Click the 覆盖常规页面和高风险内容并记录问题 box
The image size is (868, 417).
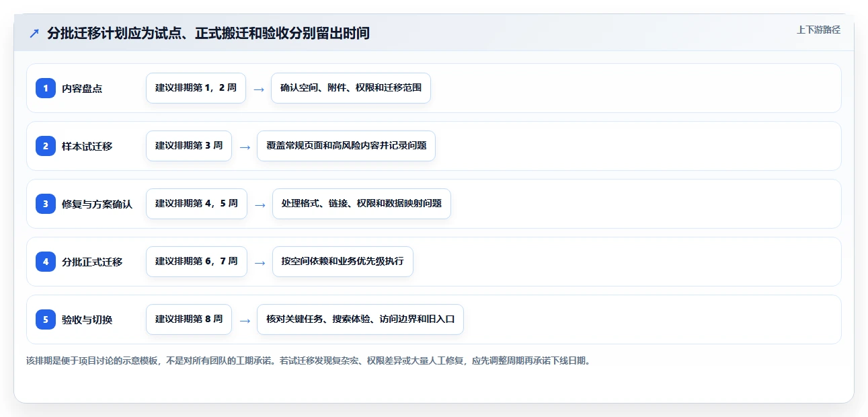pos(346,146)
